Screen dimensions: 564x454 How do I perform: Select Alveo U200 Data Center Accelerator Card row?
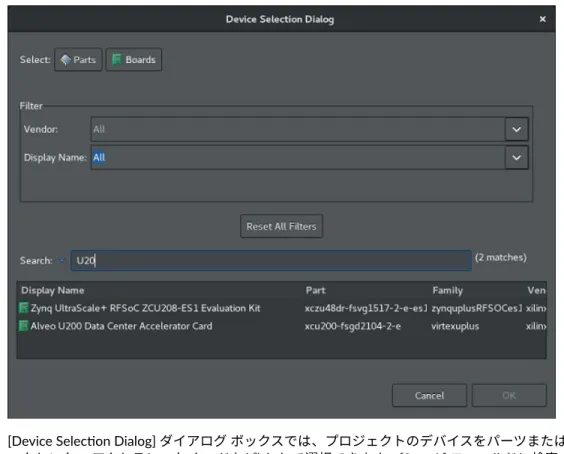[282, 326]
